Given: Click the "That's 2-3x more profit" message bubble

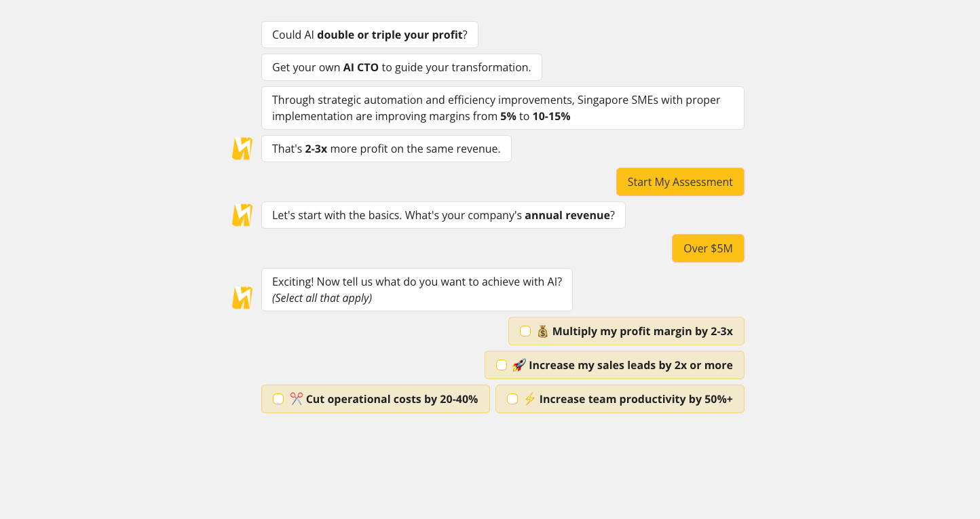Looking at the screenshot, I should click(386, 149).
